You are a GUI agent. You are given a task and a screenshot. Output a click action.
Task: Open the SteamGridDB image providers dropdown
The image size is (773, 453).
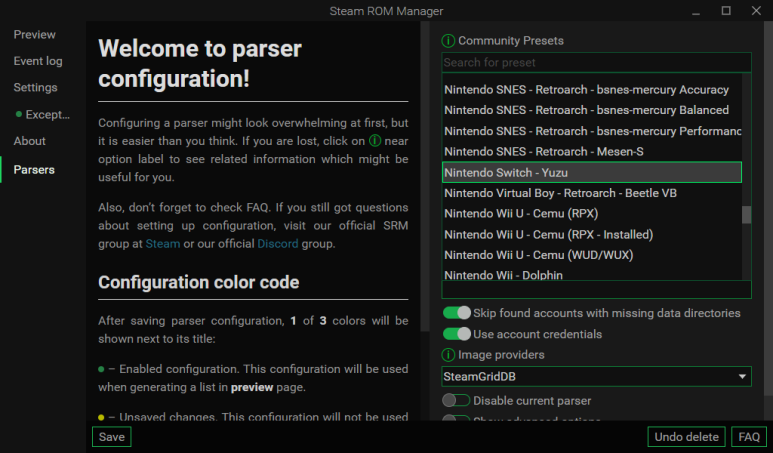pyautogui.click(x=597, y=377)
